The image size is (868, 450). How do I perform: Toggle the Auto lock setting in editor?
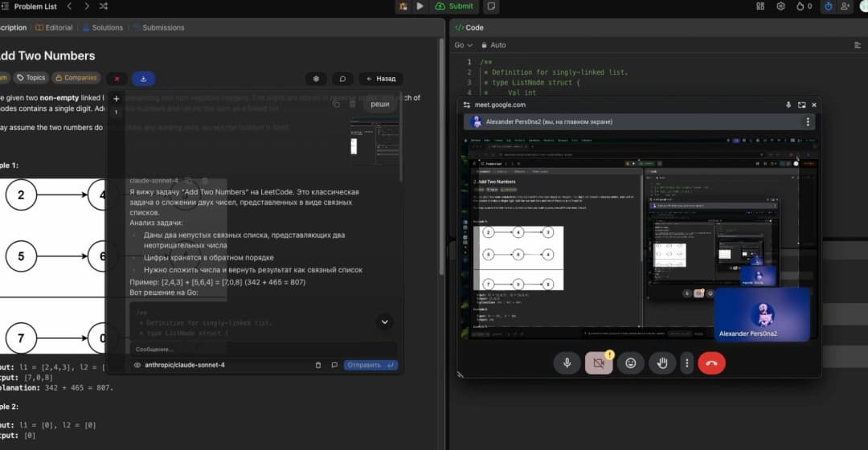(x=493, y=45)
